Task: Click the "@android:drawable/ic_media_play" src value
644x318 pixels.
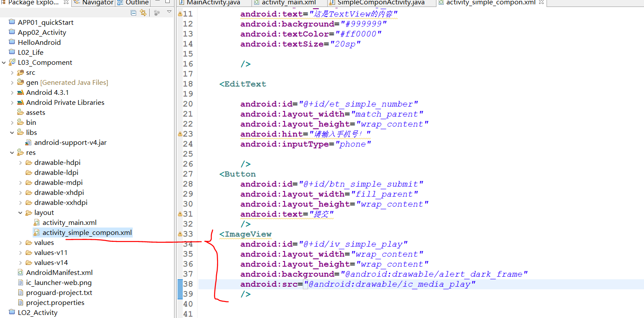Action: coord(389,284)
